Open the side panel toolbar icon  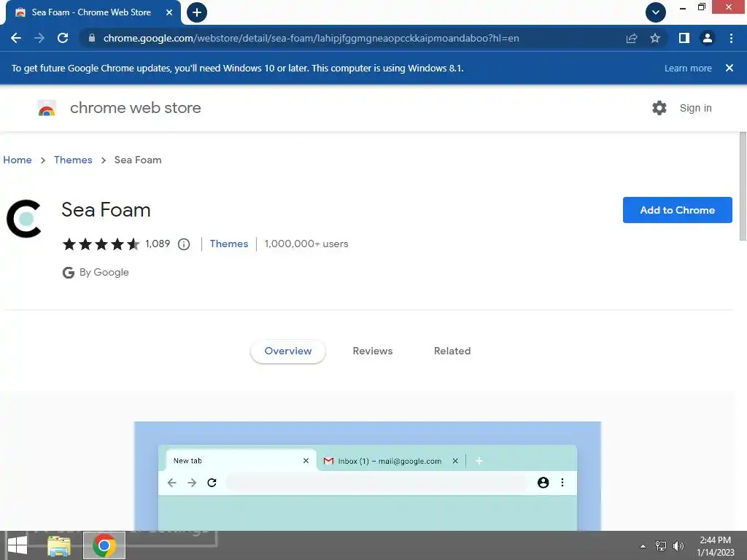tap(684, 38)
